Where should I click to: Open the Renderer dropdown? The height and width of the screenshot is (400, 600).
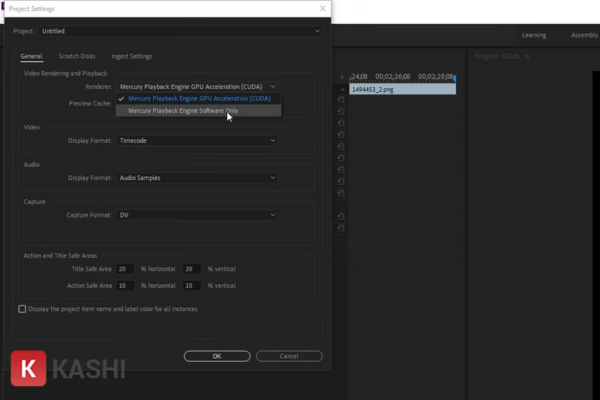pyautogui.click(x=197, y=87)
